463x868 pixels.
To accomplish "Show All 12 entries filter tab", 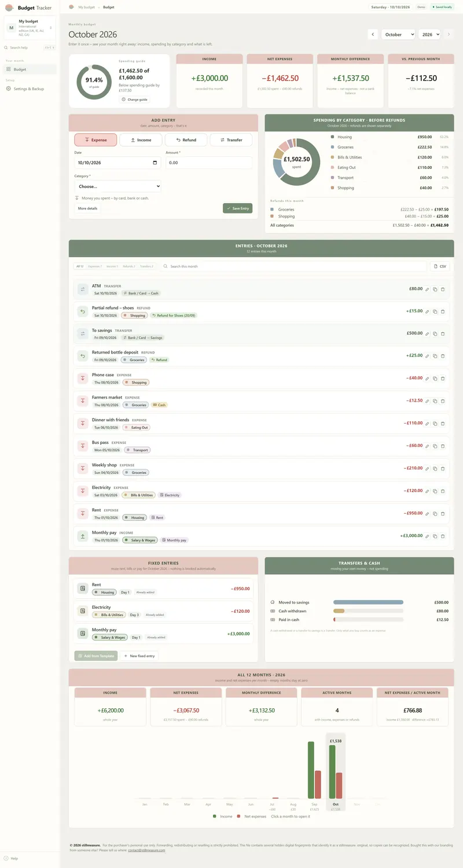I will point(80,266).
